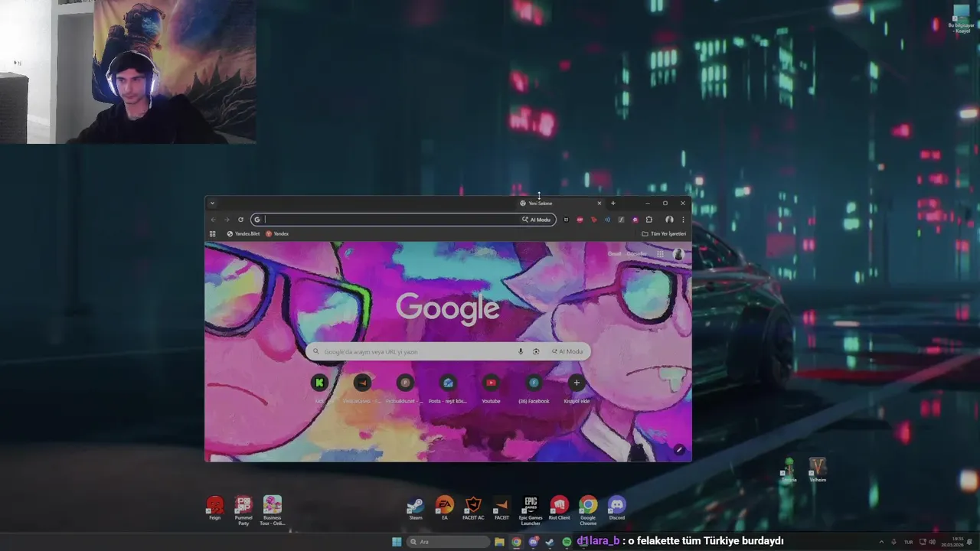Open Tüm Yer İşaretleri folder
Image resolution: width=980 pixels, height=551 pixels.
pos(664,233)
